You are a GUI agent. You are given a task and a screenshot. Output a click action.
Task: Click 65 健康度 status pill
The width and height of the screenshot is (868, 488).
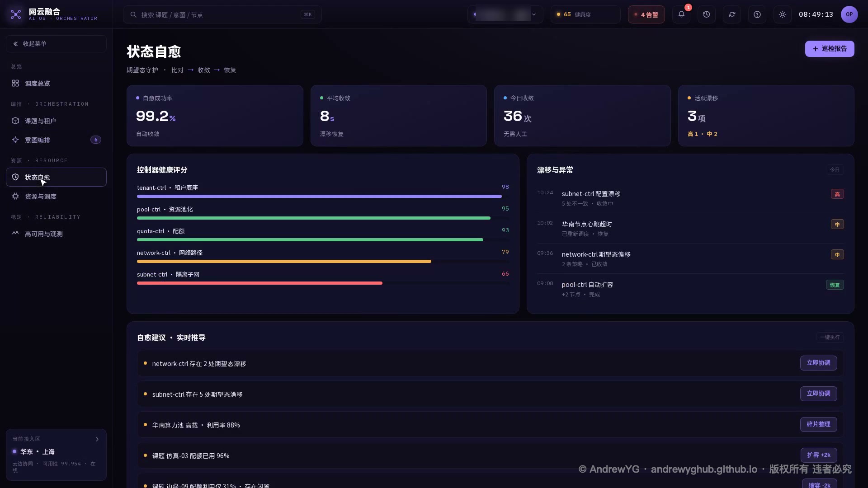pos(585,14)
